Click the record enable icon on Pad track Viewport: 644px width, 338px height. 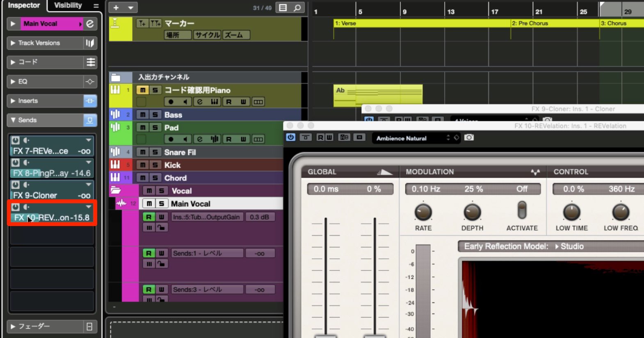click(x=171, y=139)
